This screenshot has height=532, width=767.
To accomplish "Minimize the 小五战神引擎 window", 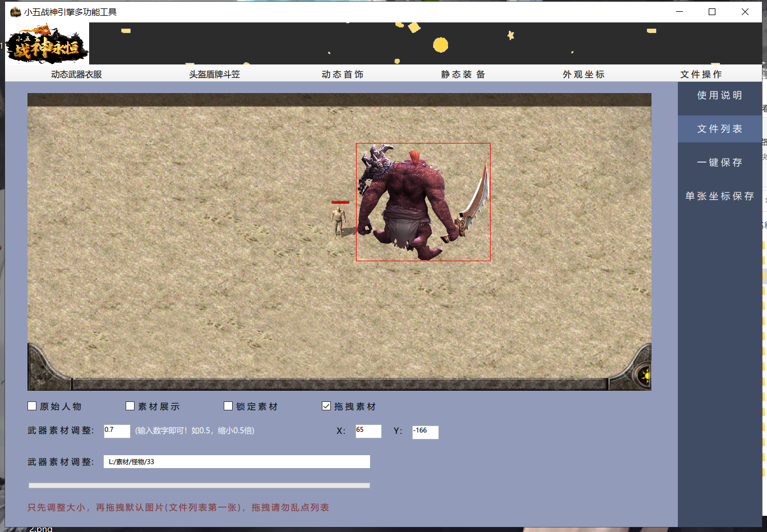I will (680, 12).
